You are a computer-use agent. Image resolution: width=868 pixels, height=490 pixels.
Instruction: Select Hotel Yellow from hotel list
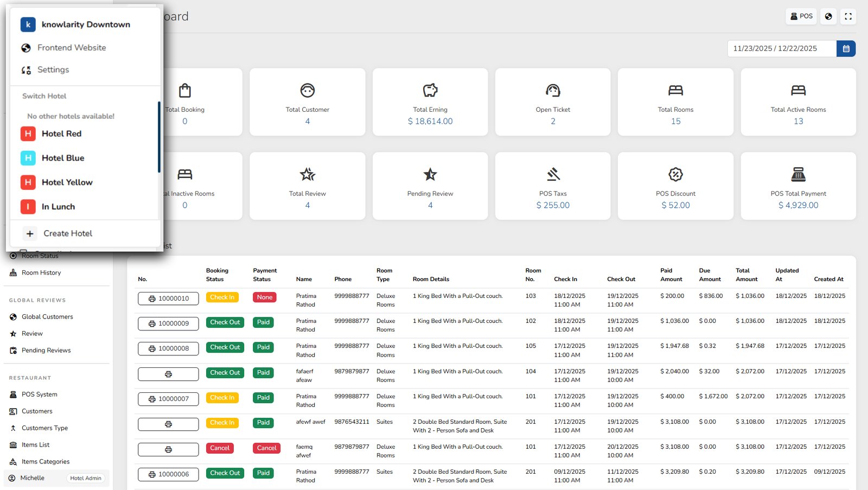pyautogui.click(x=67, y=182)
